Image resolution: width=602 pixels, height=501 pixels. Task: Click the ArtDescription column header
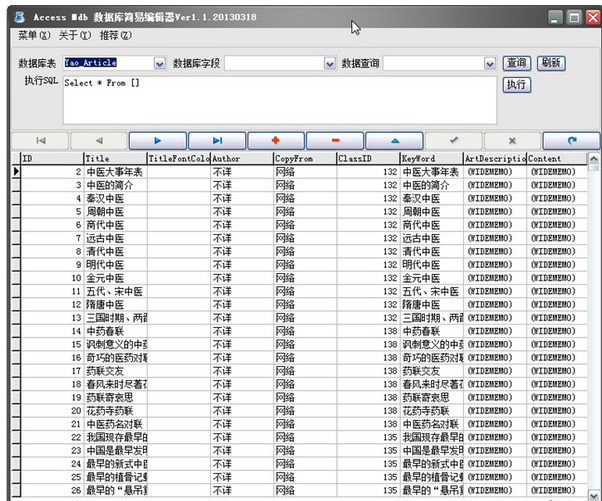click(x=495, y=159)
